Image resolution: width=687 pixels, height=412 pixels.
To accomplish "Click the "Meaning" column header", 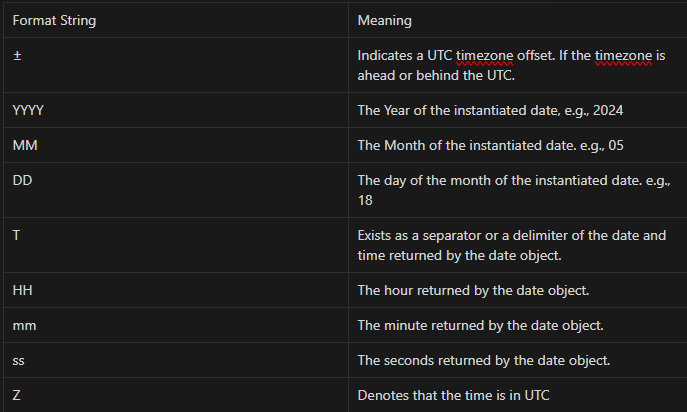I will pyautogui.click(x=384, y=20).
